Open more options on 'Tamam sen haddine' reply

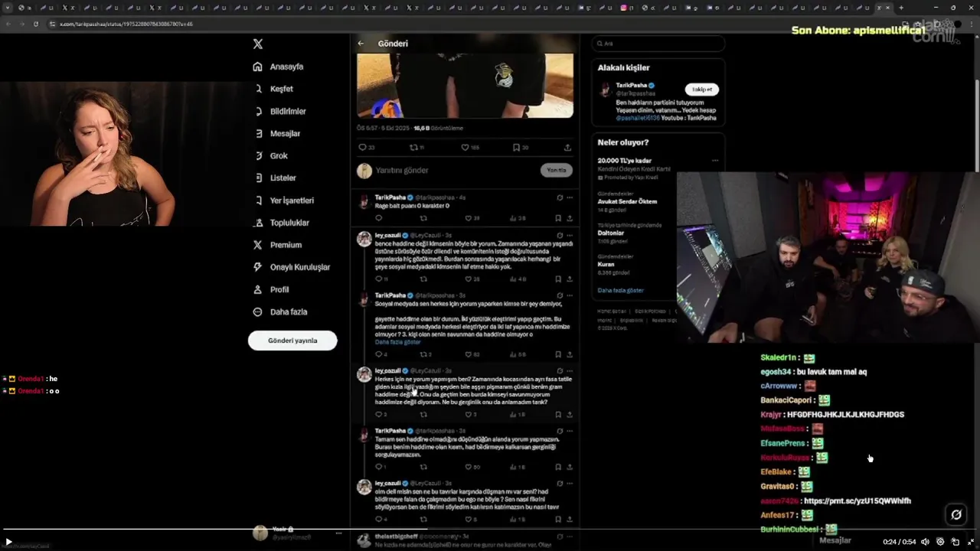tap(570, 431)
